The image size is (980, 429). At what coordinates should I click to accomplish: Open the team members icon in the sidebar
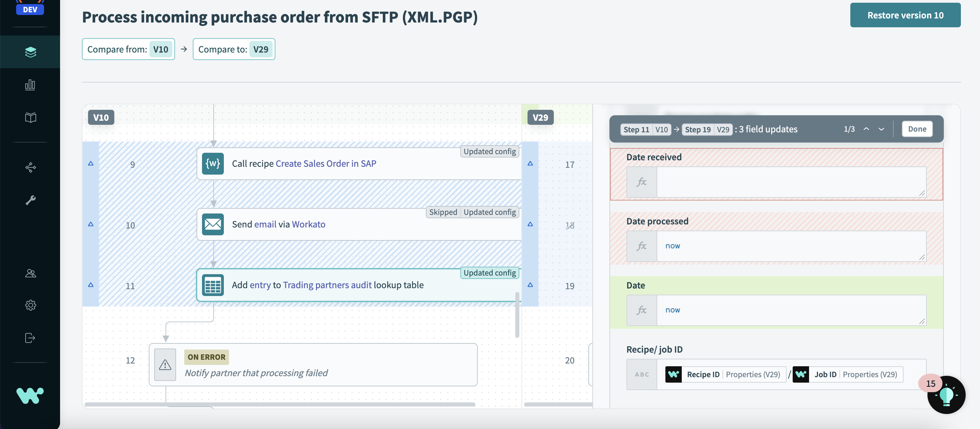[x=30, y=273]
